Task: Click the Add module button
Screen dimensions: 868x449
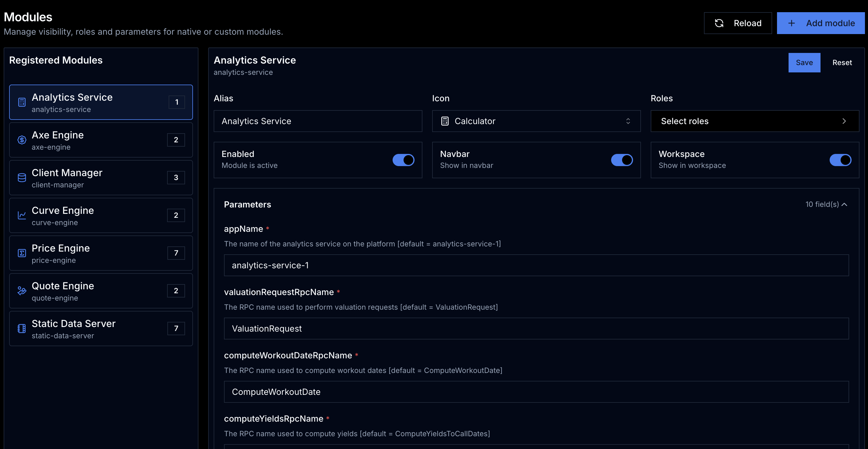Action: (x=821, y=23)
